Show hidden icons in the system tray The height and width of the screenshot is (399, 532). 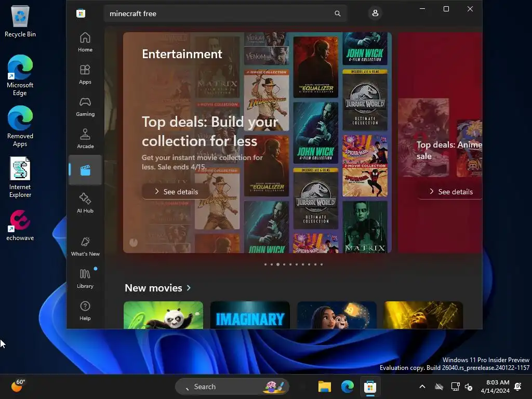point(422,387)
